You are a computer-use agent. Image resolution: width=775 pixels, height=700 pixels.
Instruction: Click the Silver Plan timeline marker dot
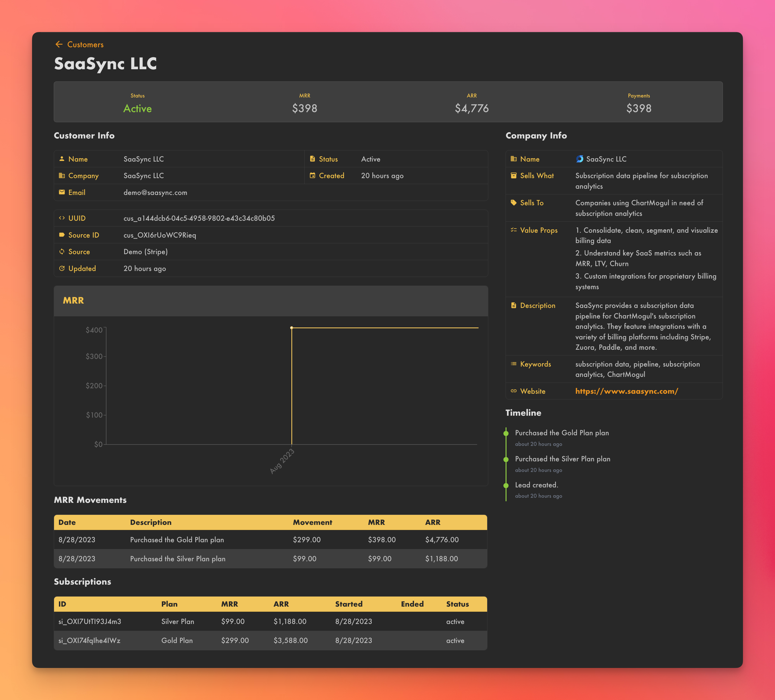pos(506,460)
